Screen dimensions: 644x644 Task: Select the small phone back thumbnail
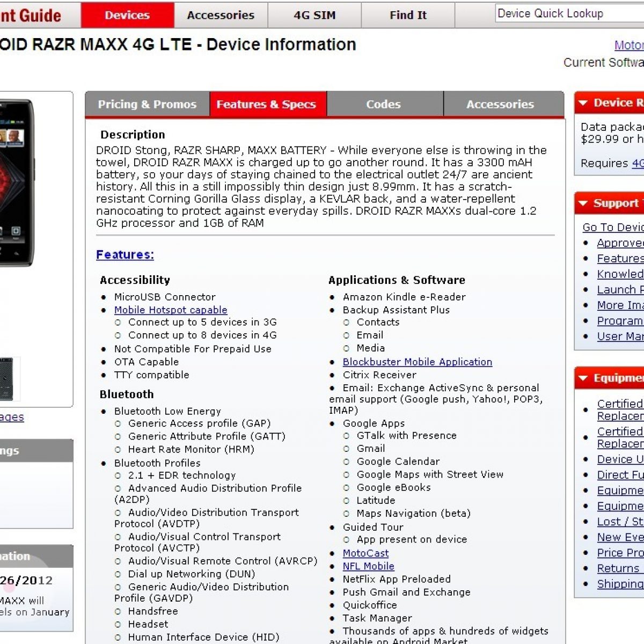pyautogui.click(x=8, y=379)
